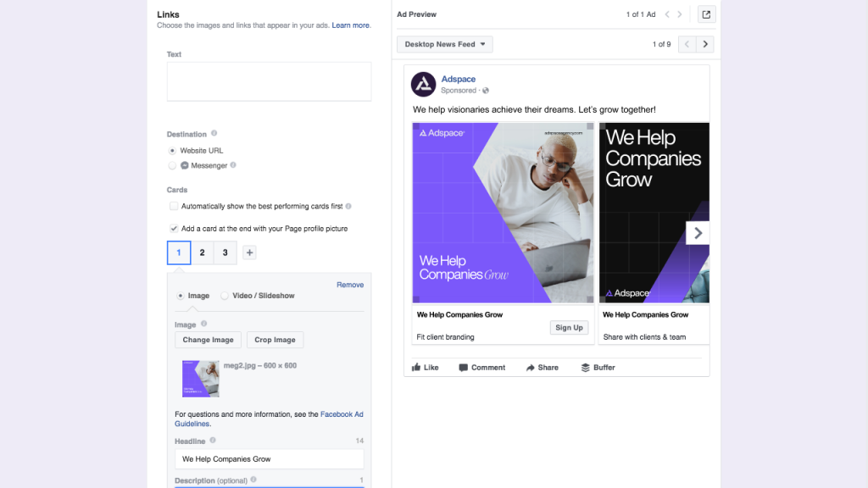Add a new card with plus icon
The image size is (868, 488).
(x=249, y=252)
